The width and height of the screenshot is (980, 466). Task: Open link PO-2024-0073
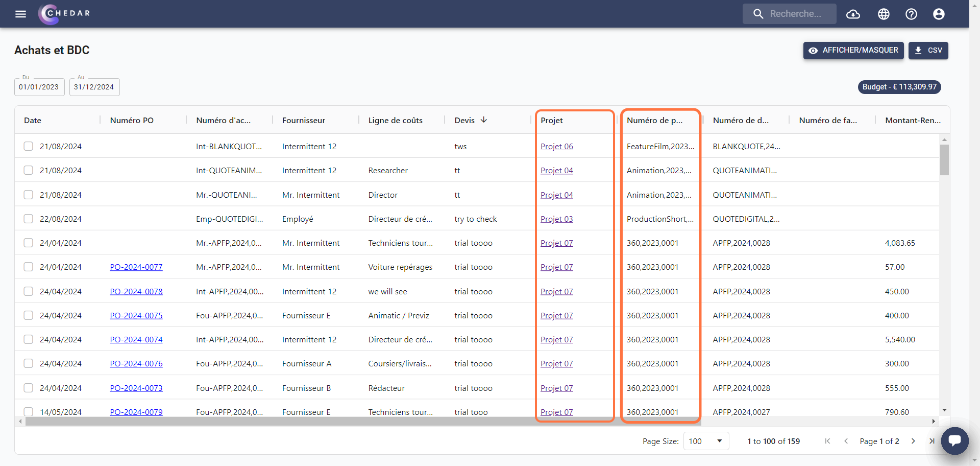coord(136,388)
